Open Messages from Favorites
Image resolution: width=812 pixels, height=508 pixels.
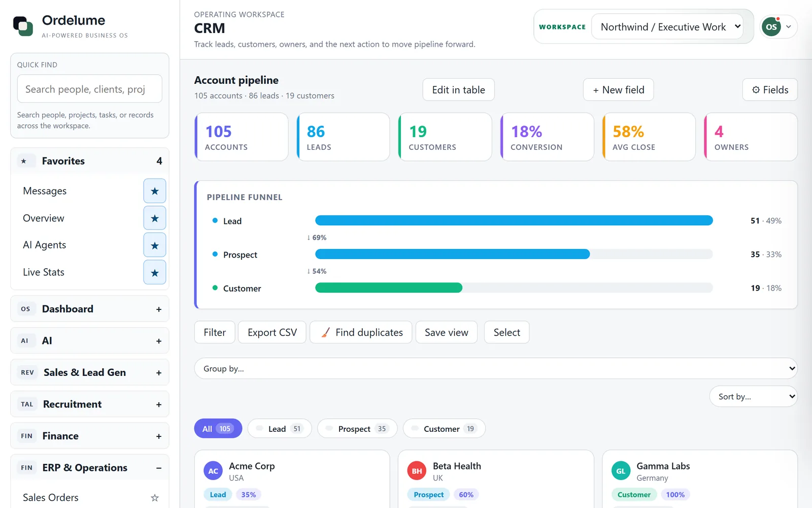45,191
